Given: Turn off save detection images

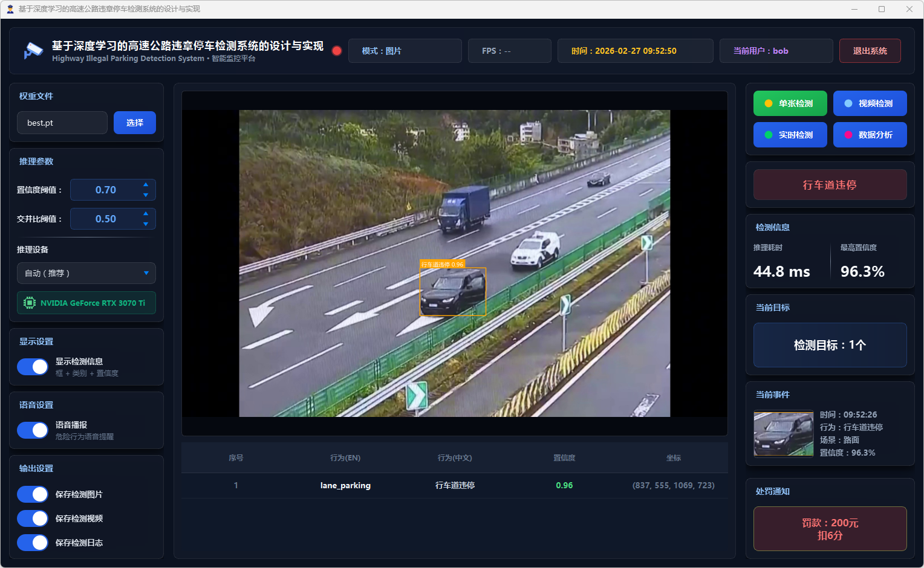Looking at the screenshot, I should coord(33,494).
